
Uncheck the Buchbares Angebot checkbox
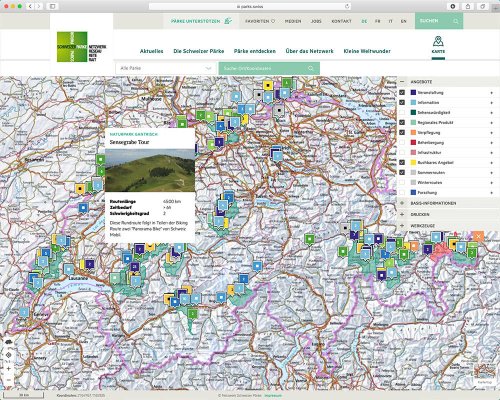[402, 162]
